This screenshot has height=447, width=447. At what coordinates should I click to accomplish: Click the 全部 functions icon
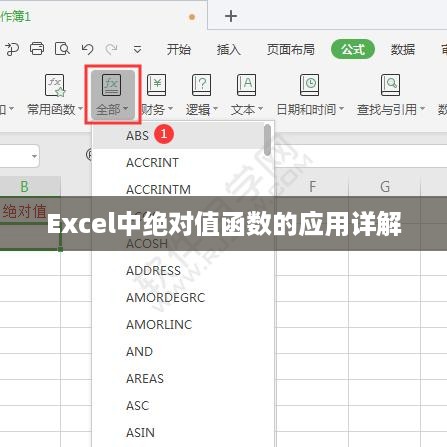111,85
